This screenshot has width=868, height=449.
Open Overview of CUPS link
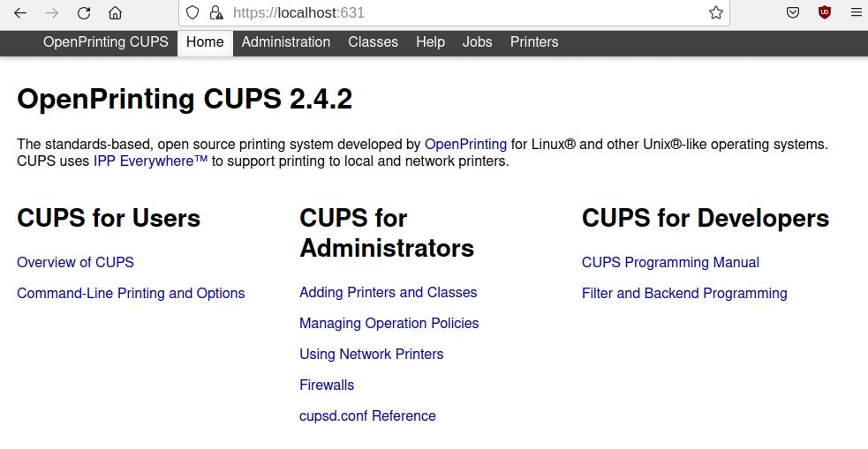75,262
